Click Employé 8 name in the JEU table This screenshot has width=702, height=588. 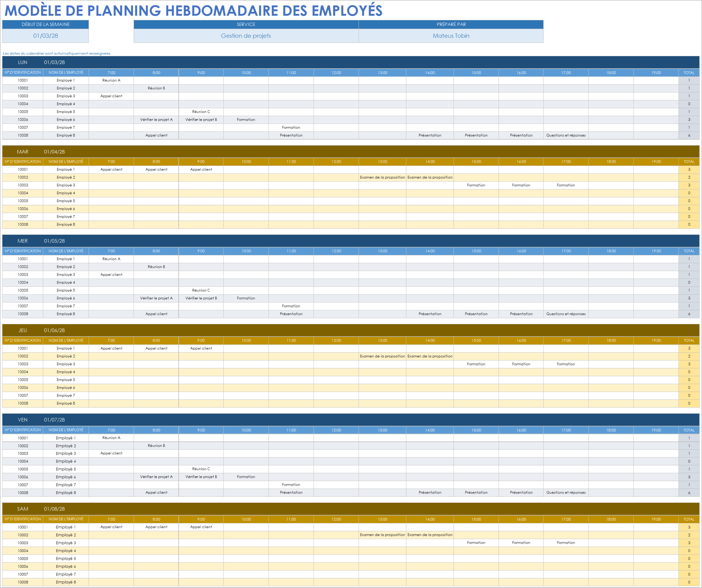[x=66, y=404]
